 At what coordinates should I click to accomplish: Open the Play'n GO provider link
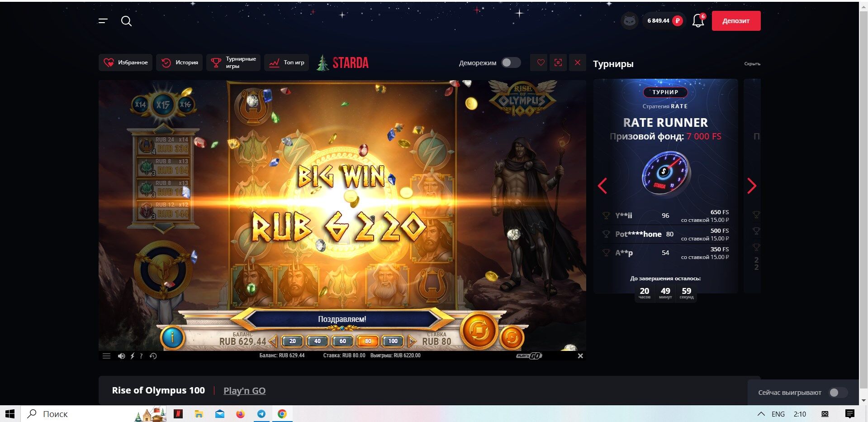(244, 390)
